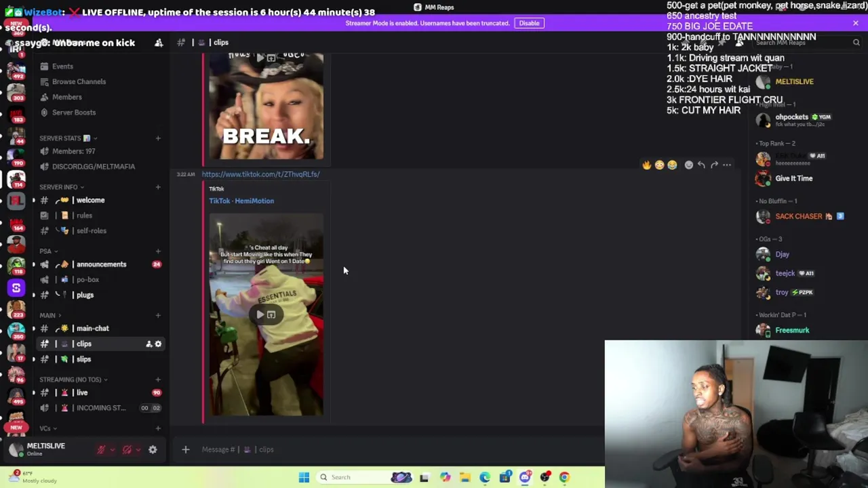Add flushed face reaction to message
The height and width of the screenshot is (488, 868).
(x=659, y=165)
